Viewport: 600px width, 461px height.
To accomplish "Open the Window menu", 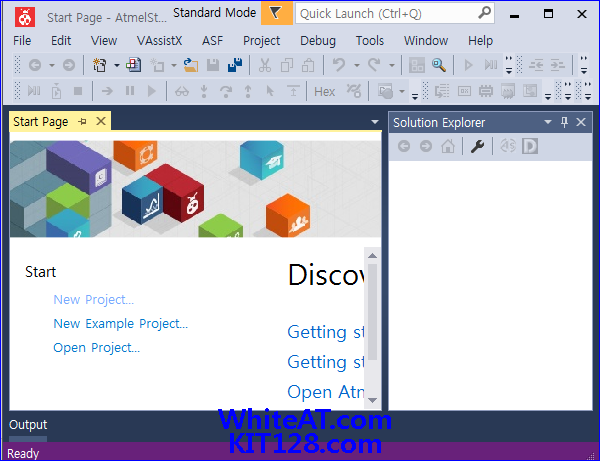I will point(426,41).
